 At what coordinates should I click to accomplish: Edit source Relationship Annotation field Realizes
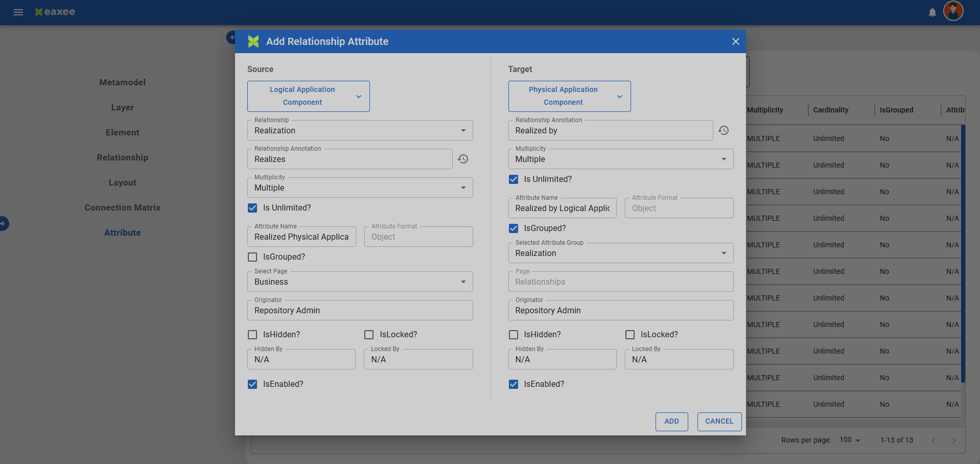click(x=350, y=159)
